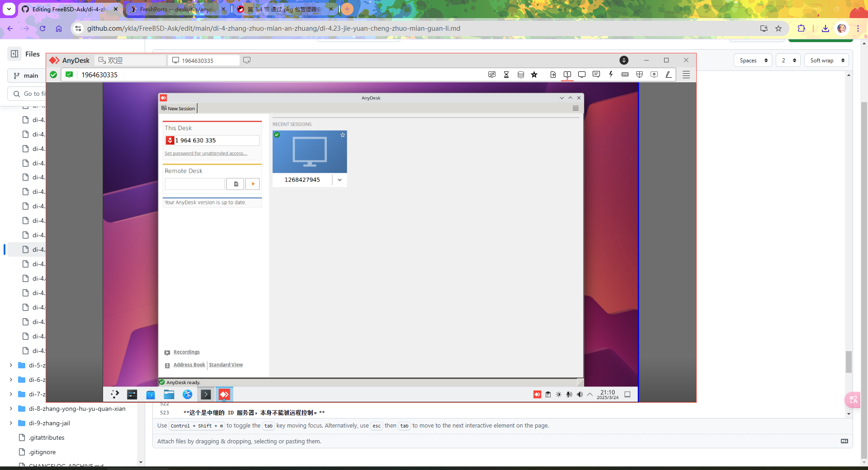Click green connection status check icon
Viewport: 868px width, 470px height.
53,75
